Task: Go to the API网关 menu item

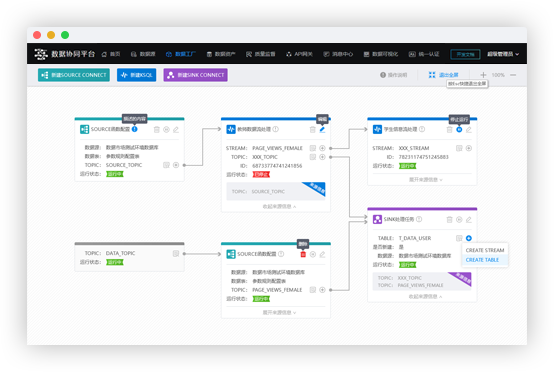Action: tap(299, 54)
